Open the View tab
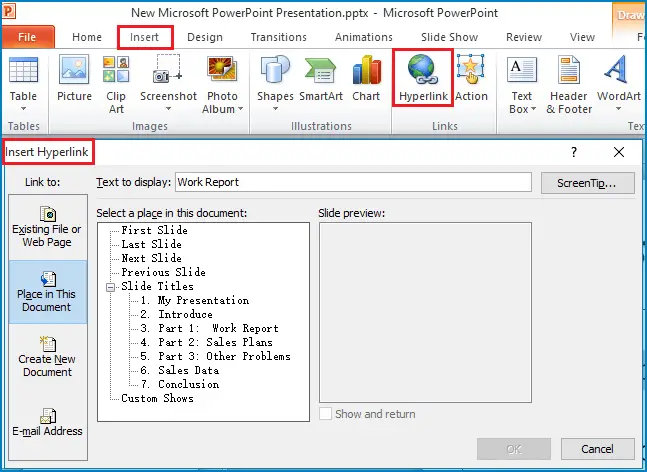This screenshot has height=472, width=647. click(582, 37)
